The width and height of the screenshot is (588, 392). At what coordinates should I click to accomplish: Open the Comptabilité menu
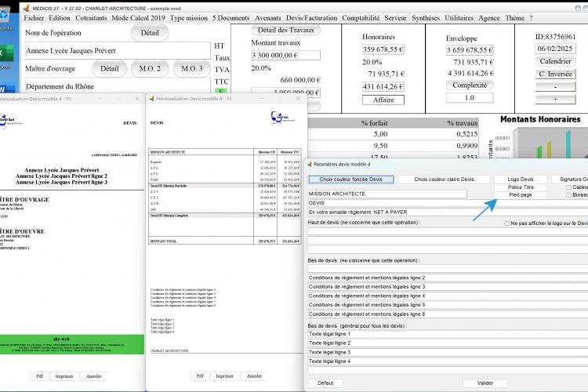tap(361, 18)
